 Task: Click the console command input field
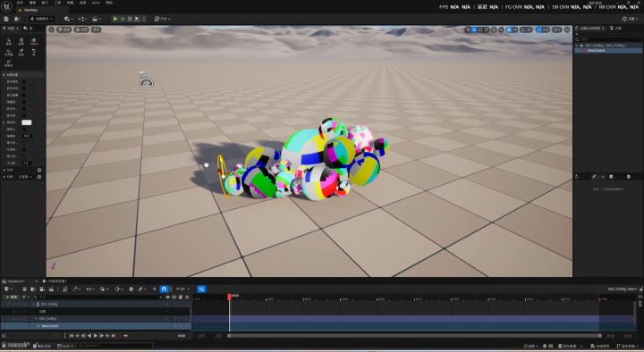coord(114,346)
